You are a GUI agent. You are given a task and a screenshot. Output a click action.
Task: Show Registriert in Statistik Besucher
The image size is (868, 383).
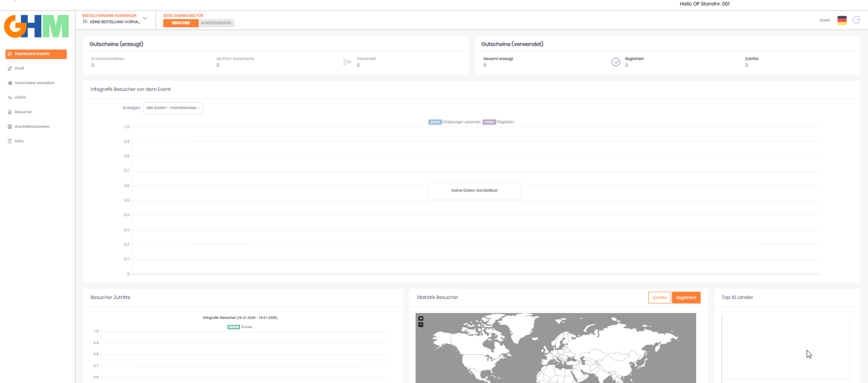coord(686,298)
